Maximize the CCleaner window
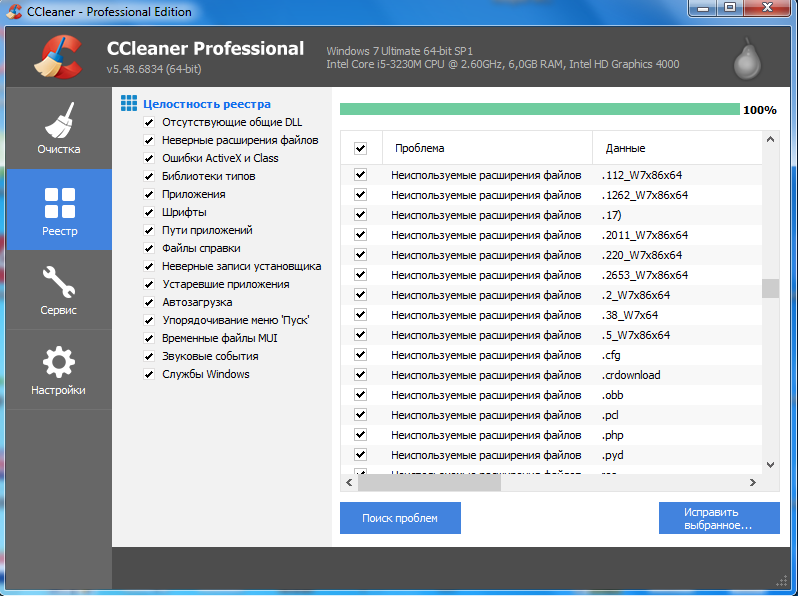Screen dimensions: 798x596 click(x=730, y=7)
